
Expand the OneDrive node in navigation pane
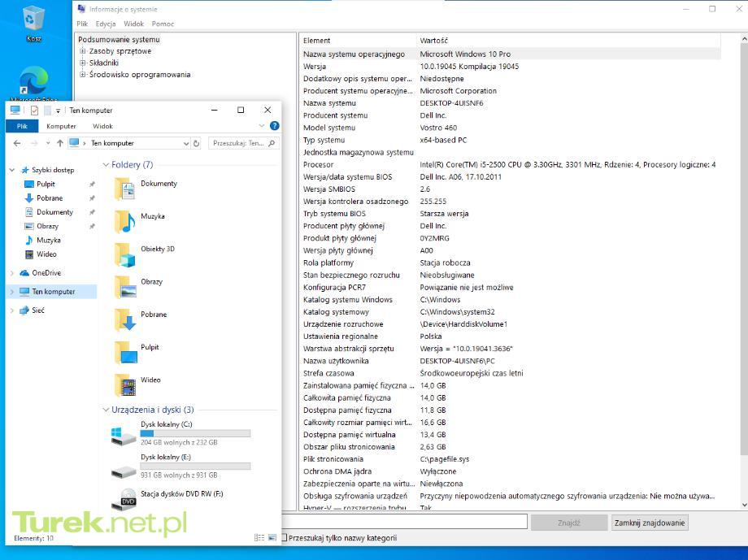click(x=12, y=273)
